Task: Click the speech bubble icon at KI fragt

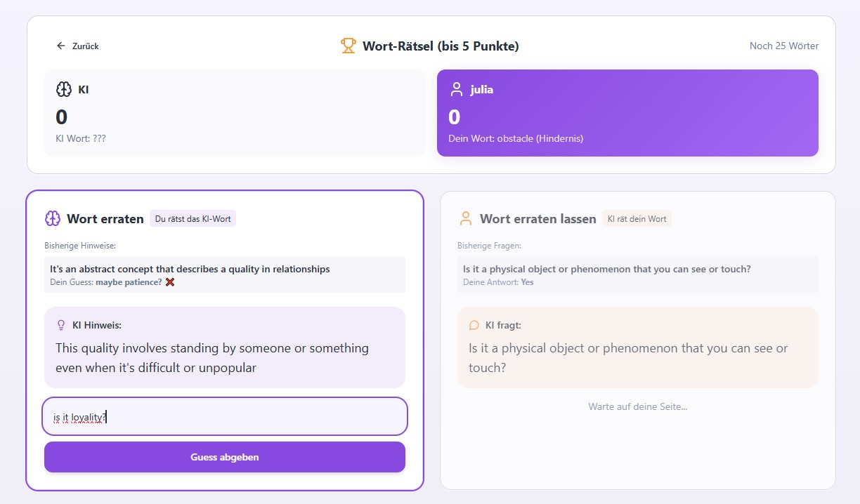Action: click(x=474, y=325)
